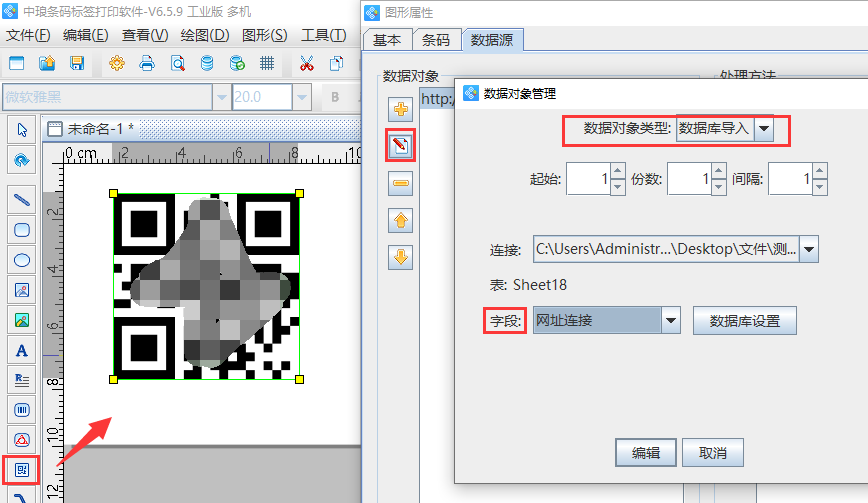This screenshot has width=868, height=503.
Task: Select the text tool letter A
Action: (x=22, y=350)
